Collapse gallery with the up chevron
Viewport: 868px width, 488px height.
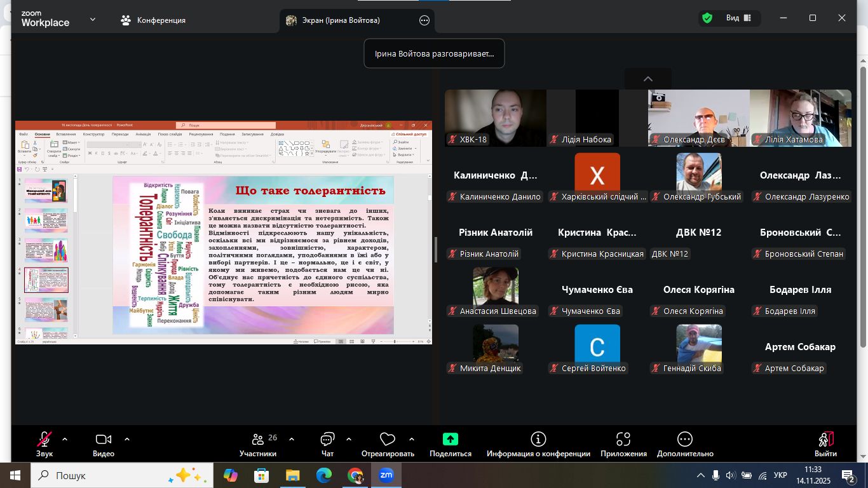coord(648,79)
